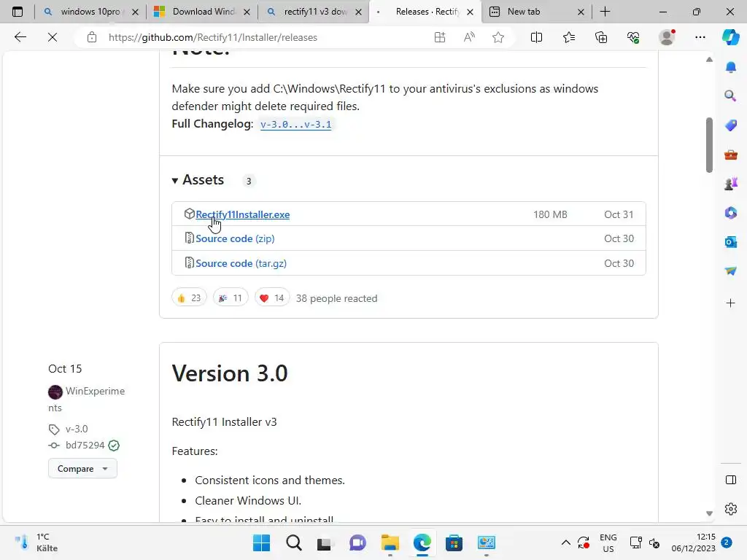
Task: Show hidden system tray icons
Action: (x=565, y=542)
